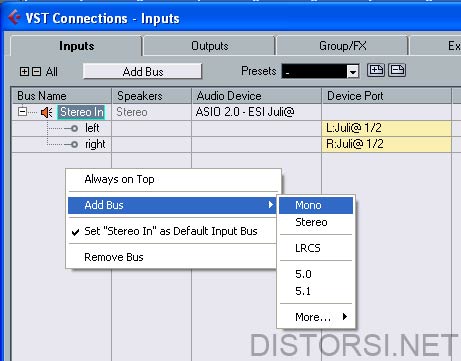Click the store preset plus icon

(x=376, y=70)
